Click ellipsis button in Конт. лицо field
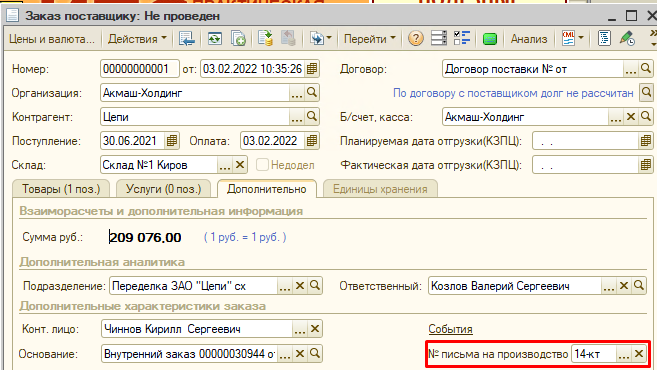Screen dimensions: 657x370 coord(300,329)
